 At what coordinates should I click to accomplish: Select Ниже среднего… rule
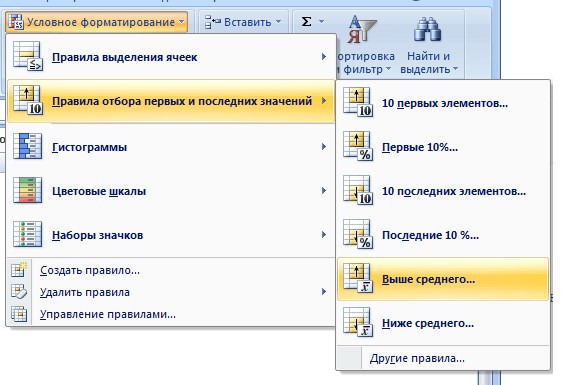click(443, 323)
